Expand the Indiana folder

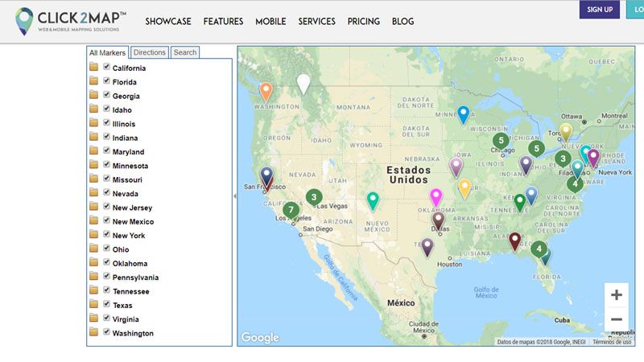[93, 137]
